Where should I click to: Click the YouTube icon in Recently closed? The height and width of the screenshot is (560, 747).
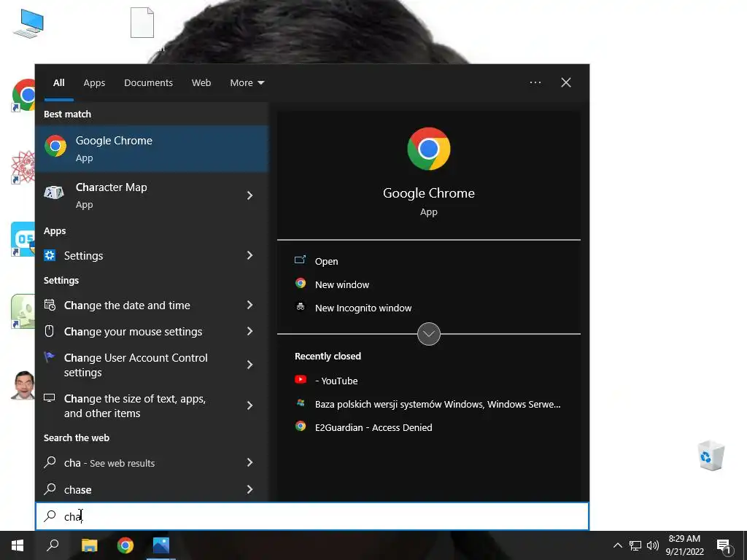click(300, 379)
